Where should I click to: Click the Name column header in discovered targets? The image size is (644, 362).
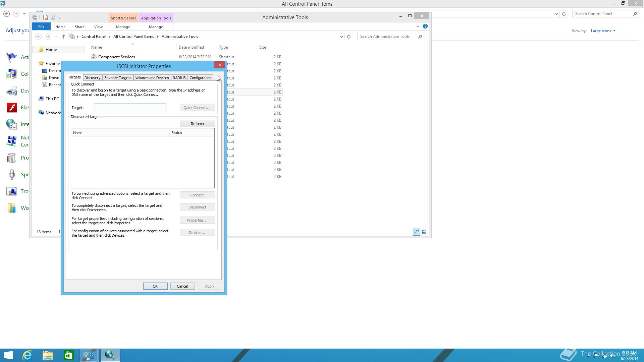click(x=120, y=133)
